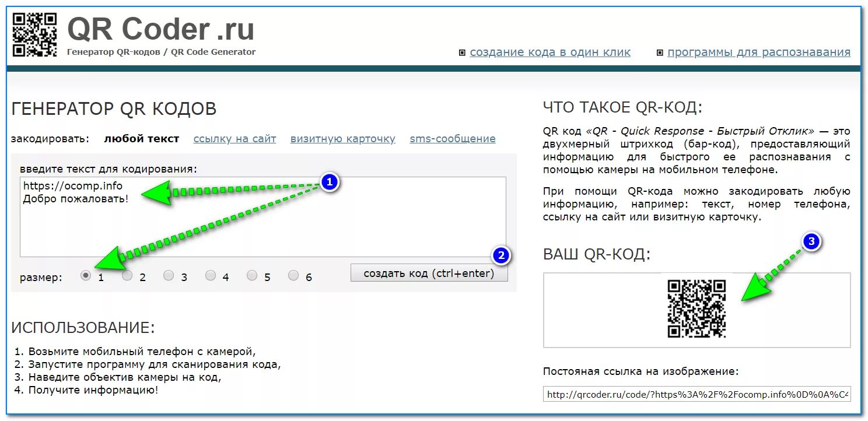Click 'Возьмите мобильный телефон с камерой' step
The width and height of the screenshot is (868, 421).
point(142,352)
